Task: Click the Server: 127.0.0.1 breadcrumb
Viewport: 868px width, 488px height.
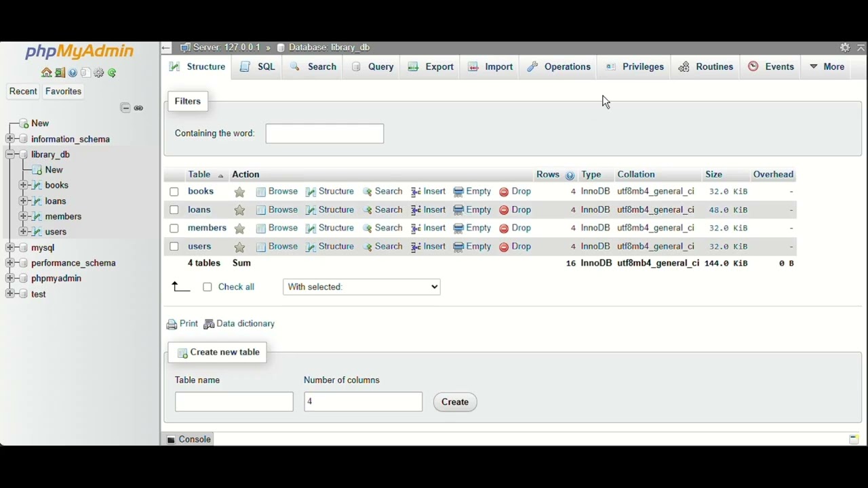Action: point(226,47)
